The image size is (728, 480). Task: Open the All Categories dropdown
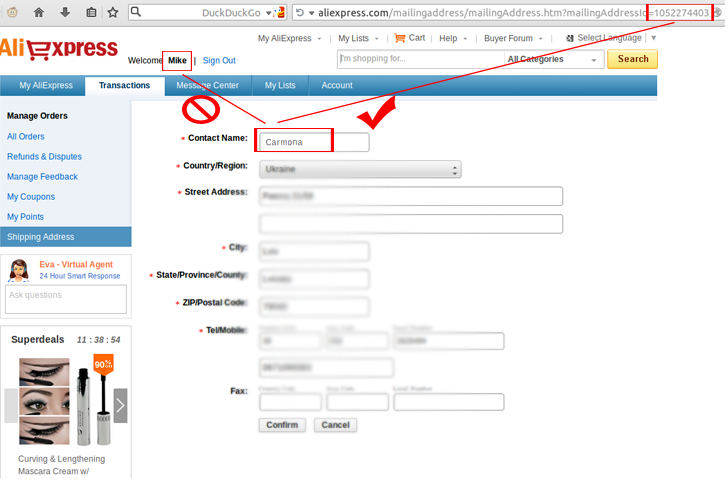point(554,59)
